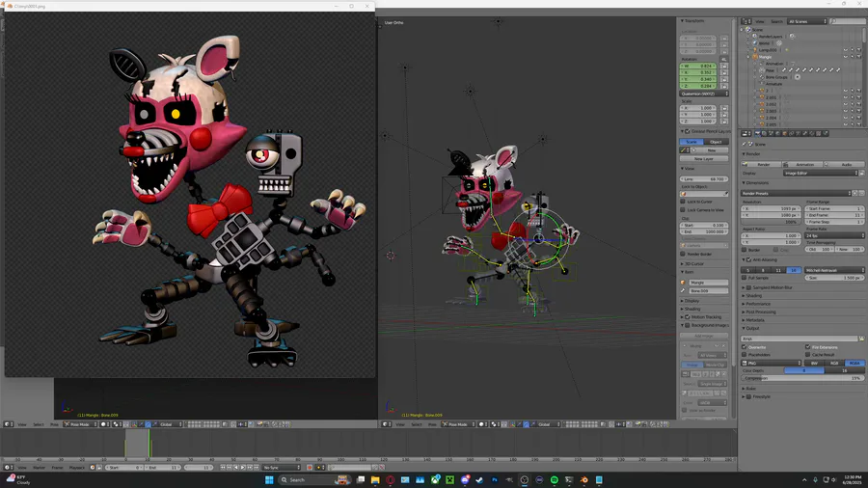Click the Mangle armature icon in outliner
The image size is (868, 488).
pos(754,57)
